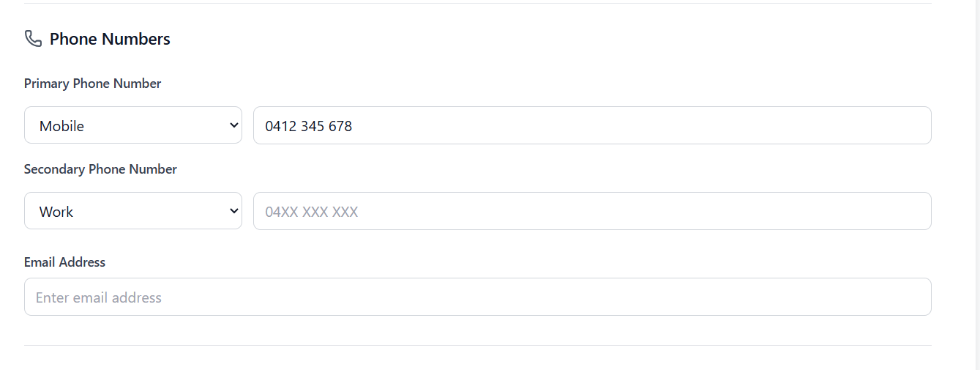
Task: Click the word 'Secondary' in the phone label
Action: point(54,169)
